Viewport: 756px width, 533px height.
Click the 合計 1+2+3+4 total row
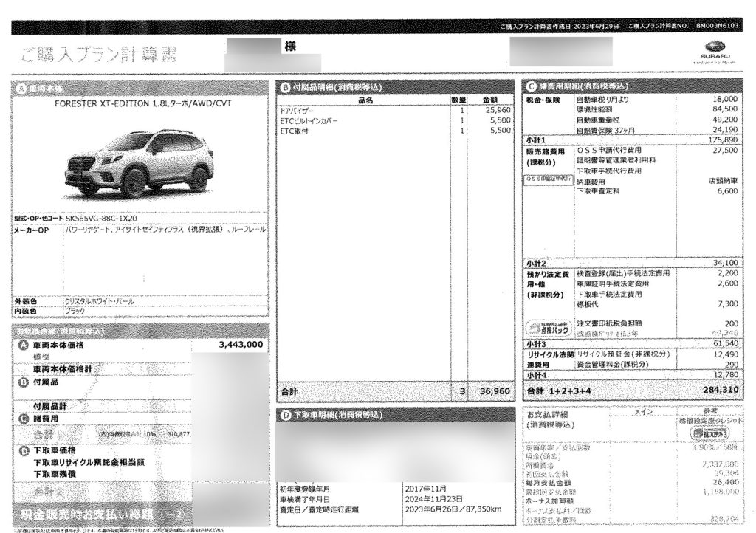(x=631, y=390)
